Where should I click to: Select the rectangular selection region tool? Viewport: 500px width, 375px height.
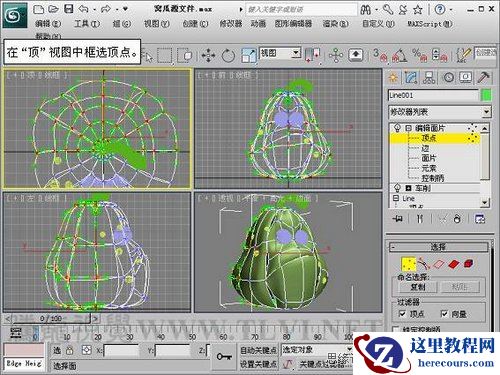(x=165, y=55)
